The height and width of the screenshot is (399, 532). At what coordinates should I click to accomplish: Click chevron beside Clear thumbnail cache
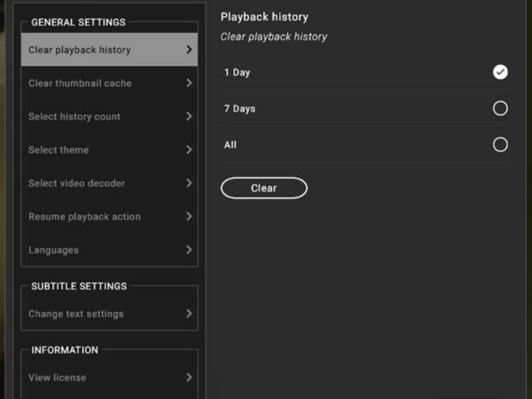click(189, 83)
